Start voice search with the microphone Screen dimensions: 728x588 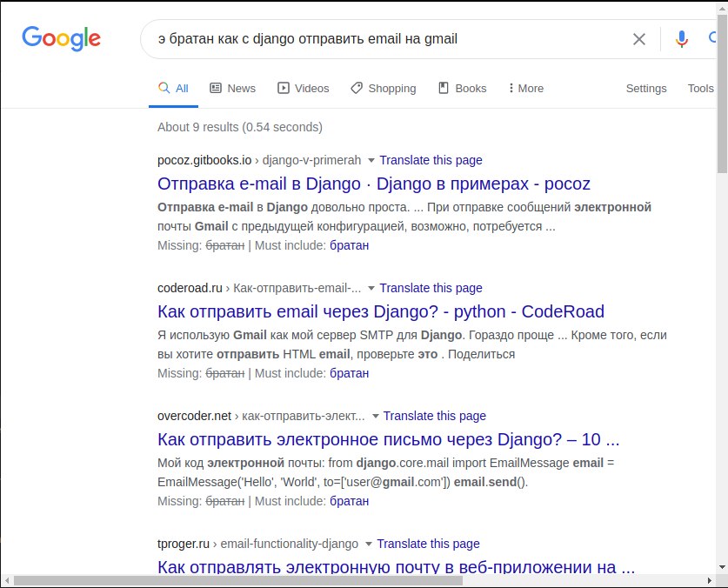point(681,39)
